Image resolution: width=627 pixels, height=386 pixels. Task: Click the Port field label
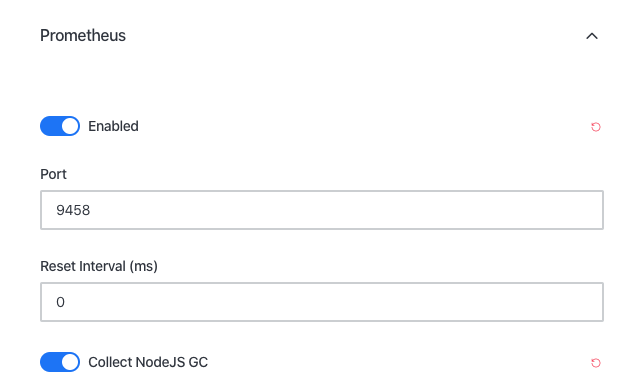tap(53, 174)
